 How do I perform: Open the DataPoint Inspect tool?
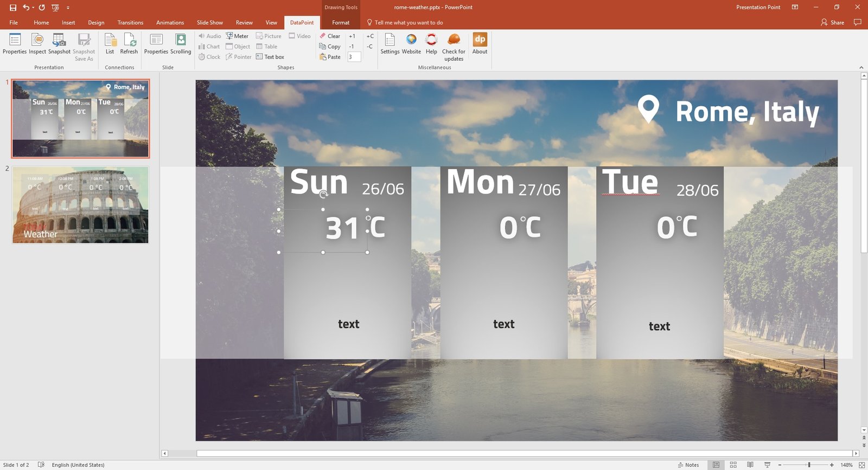[x=37, y=43]
